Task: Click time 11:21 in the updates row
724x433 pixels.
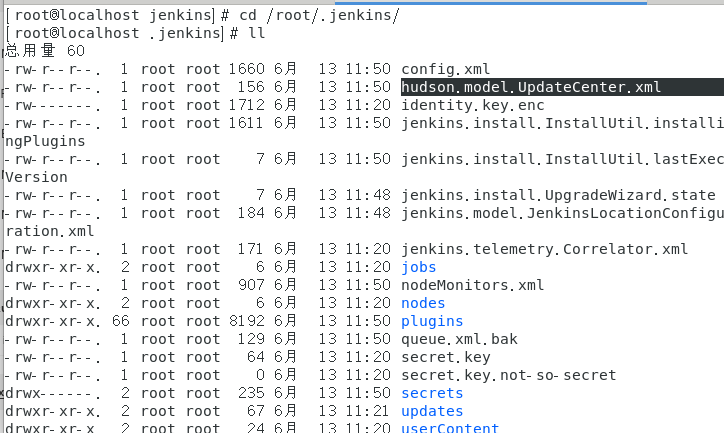Action: (x=368, y=411)
